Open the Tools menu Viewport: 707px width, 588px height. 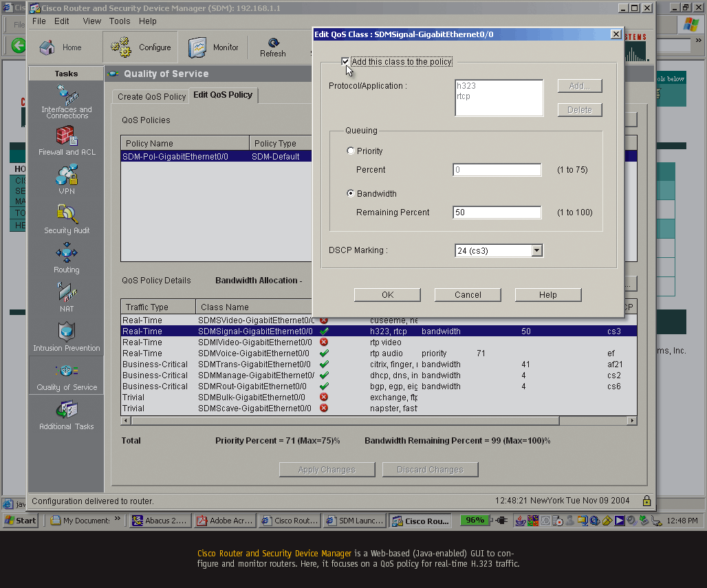pyautogui.click(x=119, y=21)
